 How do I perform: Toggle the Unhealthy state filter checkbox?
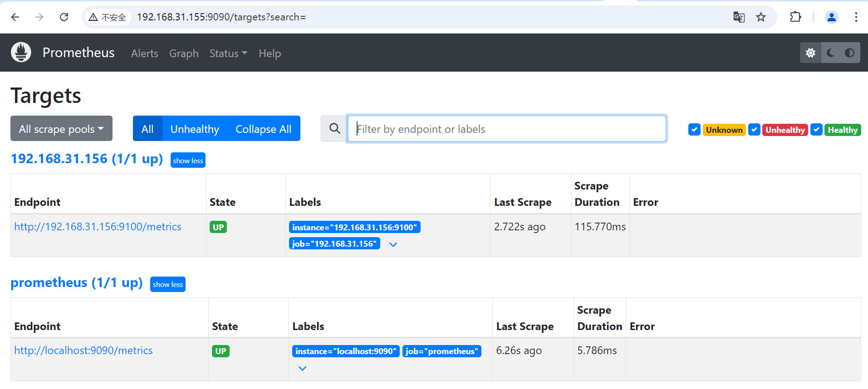coord(754,130)
